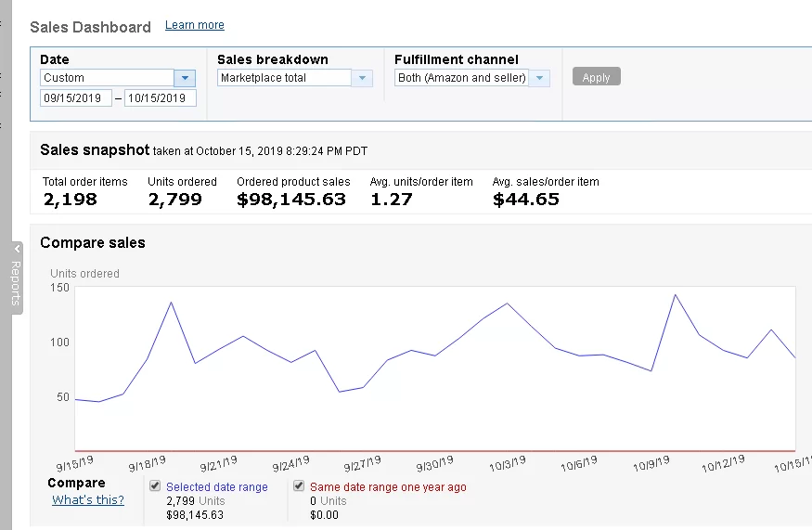Click the Compare sales section heading
Screen dimensions: 812x530
(93, 243)
